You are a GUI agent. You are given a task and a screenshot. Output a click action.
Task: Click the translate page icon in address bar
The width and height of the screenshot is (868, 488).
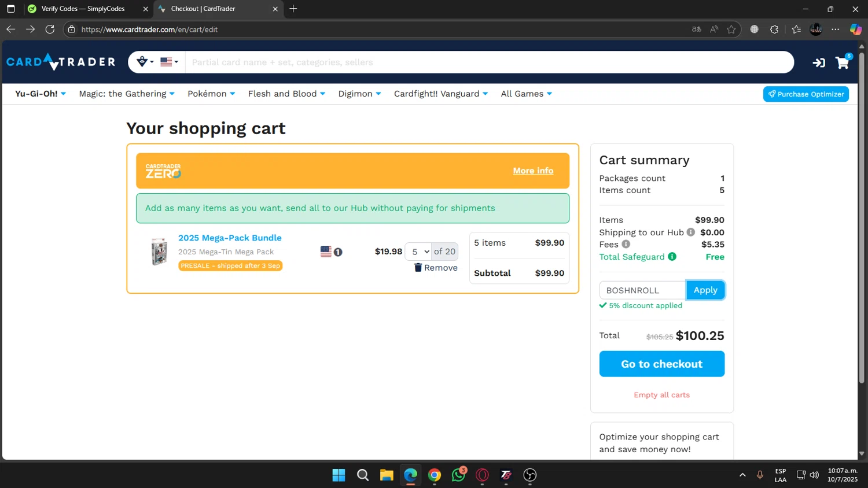(697, 29)
